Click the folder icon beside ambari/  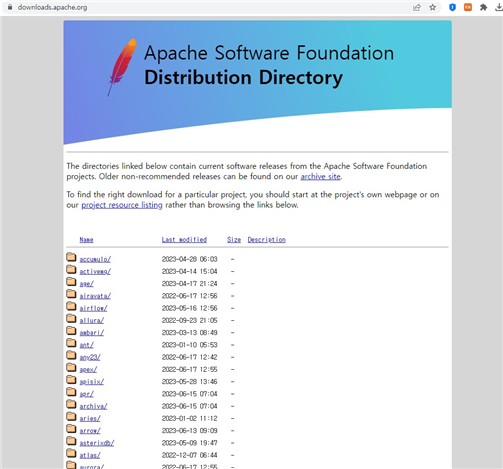71,331
